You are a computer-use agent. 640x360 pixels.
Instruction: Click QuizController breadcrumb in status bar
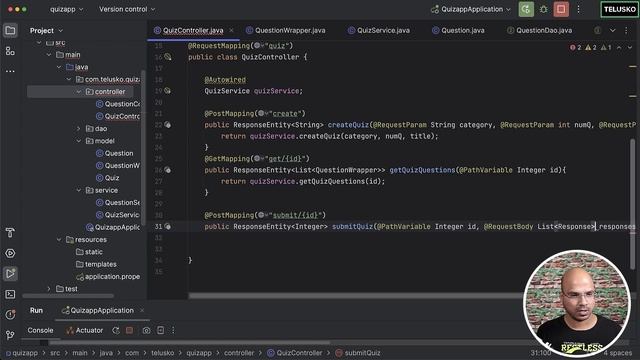pos(295,353)
